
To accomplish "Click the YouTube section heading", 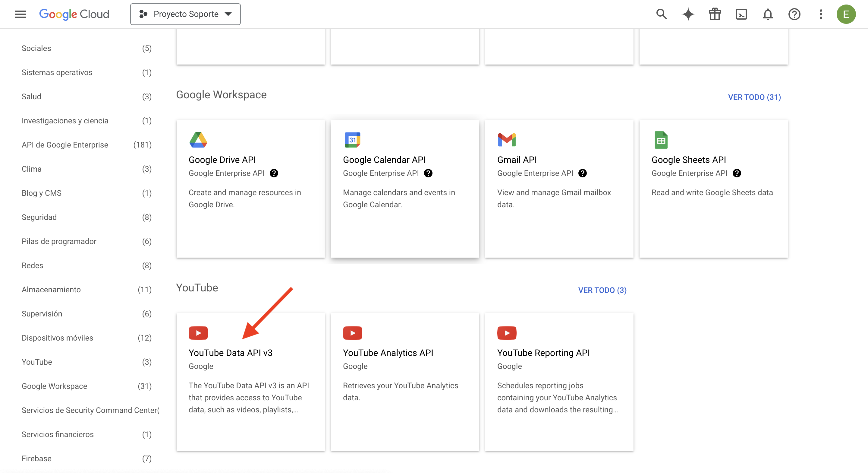I will [x=197, y=288].
